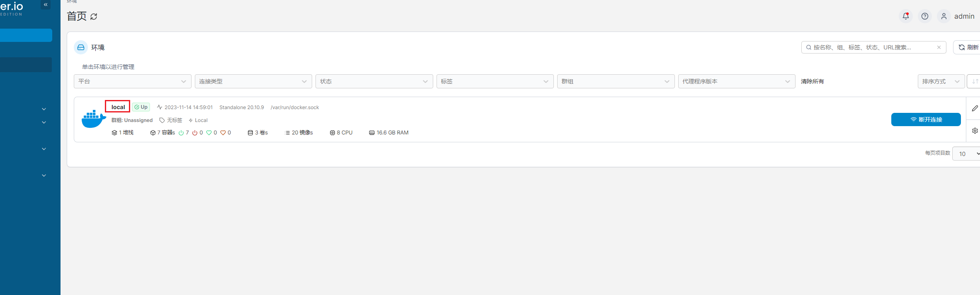Open the 代理程序版本 filter dropdown
980x295 pixels.
737,81
